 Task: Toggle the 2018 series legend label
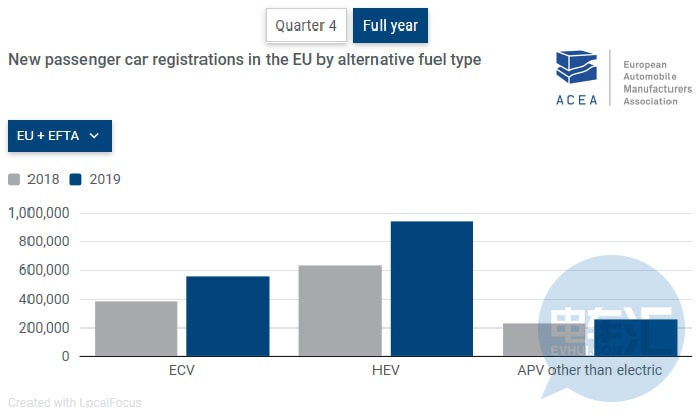coord(43,180)
